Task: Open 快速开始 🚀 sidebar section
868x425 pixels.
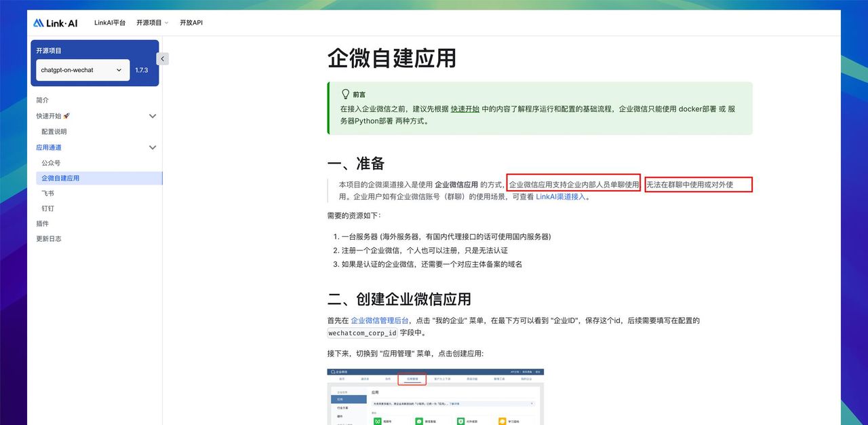Action: [x=53, y=116]
